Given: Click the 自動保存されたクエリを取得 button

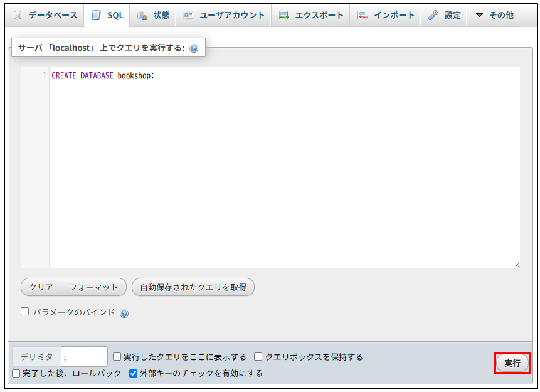Looking at the screenshot, I should 193,287.
